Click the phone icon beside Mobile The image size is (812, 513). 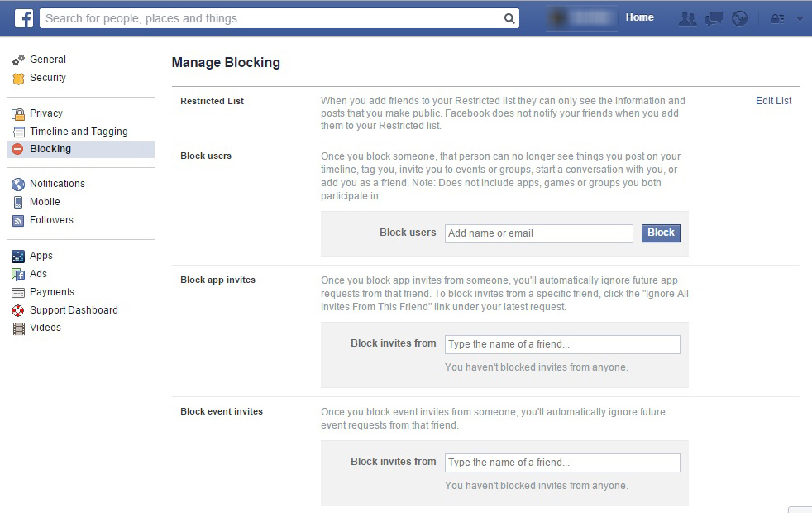(19, 201)
